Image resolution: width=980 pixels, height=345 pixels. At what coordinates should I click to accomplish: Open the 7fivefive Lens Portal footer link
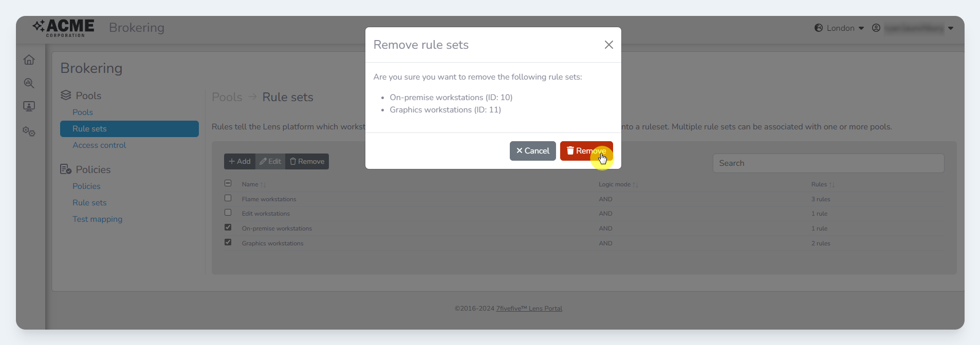pyautogui.click(x=529, y=309)
